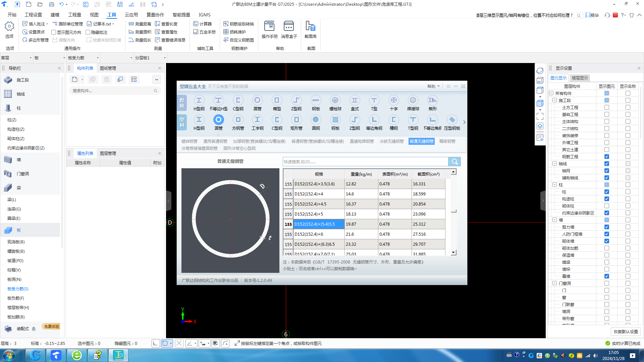Click 测量距离 measure distance tool
The image size is (644, 362).
click(x=140, y=24)
